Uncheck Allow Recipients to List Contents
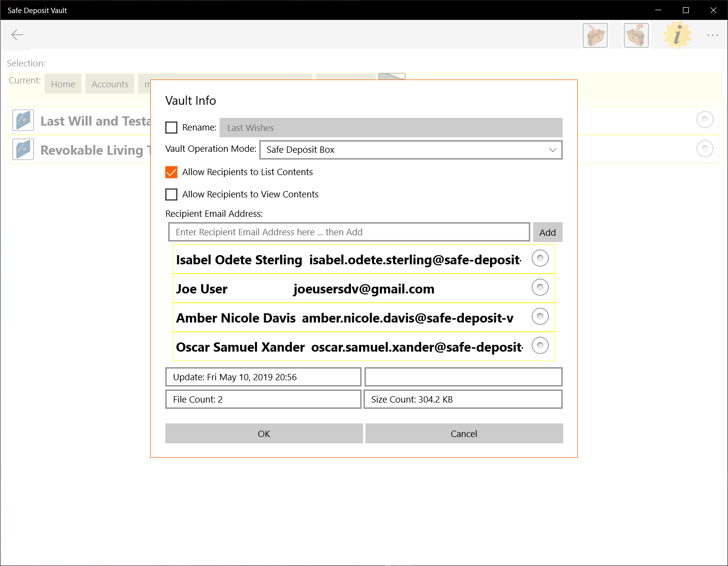 point(172,172)
